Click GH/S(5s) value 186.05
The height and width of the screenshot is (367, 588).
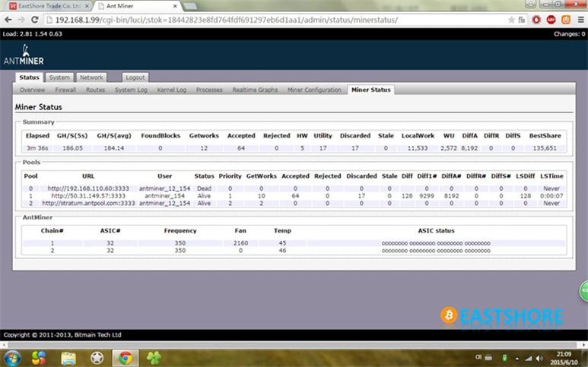72,148
